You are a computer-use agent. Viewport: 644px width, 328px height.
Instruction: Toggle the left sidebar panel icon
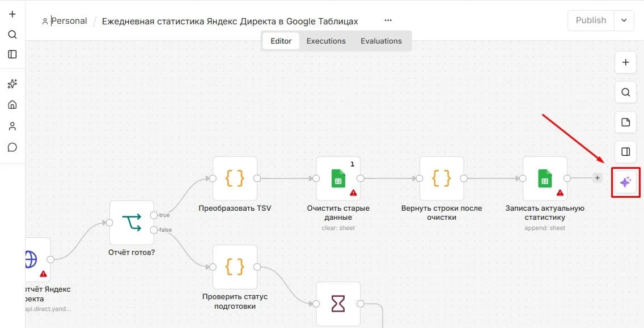coord(12,54)
